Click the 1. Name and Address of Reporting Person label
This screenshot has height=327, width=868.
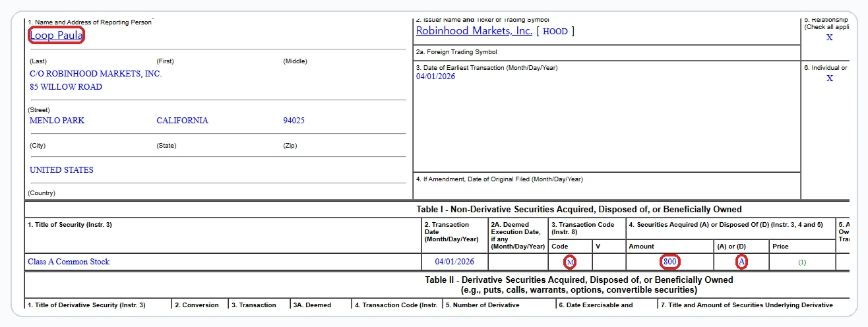point(89,22)
